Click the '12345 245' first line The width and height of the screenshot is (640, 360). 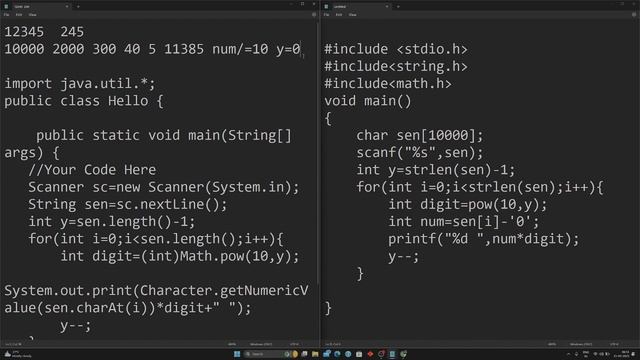[44, 32]
